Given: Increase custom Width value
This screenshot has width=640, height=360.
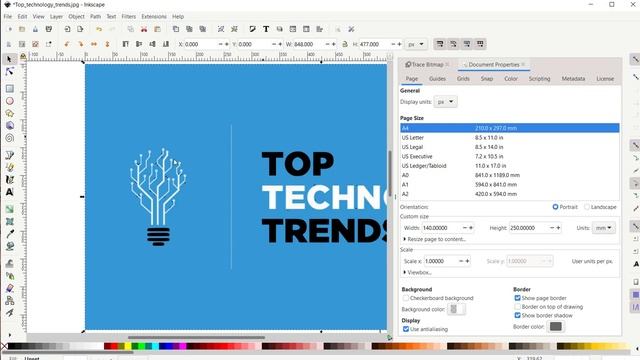Looking at the screenshot, I should coord(471,228).
